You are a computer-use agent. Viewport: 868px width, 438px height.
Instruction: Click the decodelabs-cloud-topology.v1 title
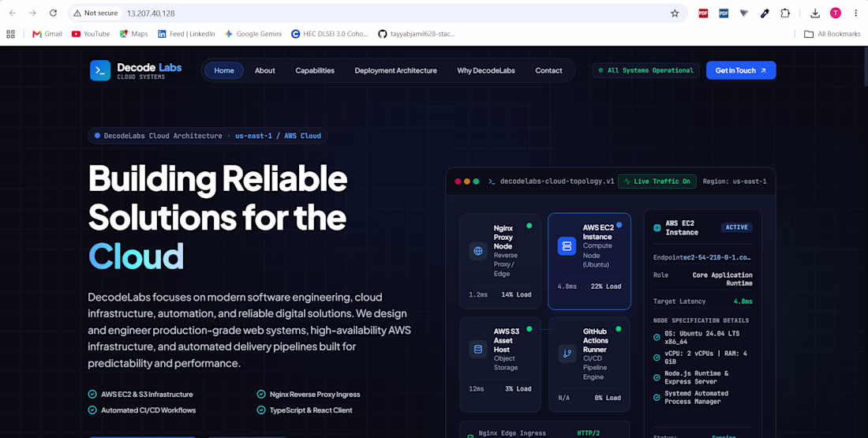pyautogui.click(x=557, y=182)
